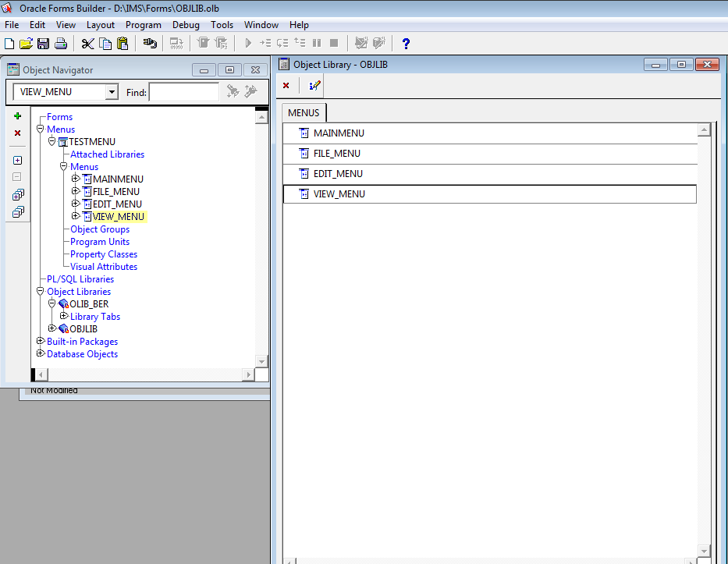Expand the FILE_MENU node in Object Navigator
This screenshot has width=728, height=564.
click(x=75, y=191)
